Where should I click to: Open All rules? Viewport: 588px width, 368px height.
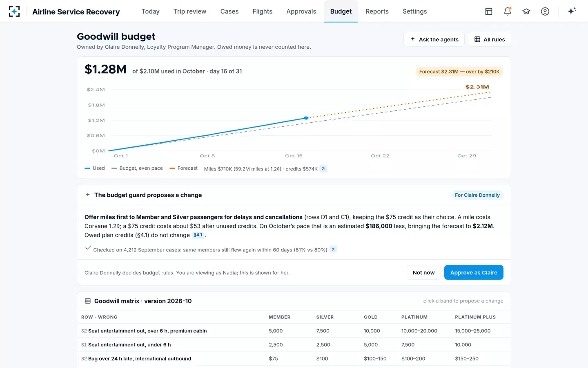pyautogui.click(x=490, y=39)
